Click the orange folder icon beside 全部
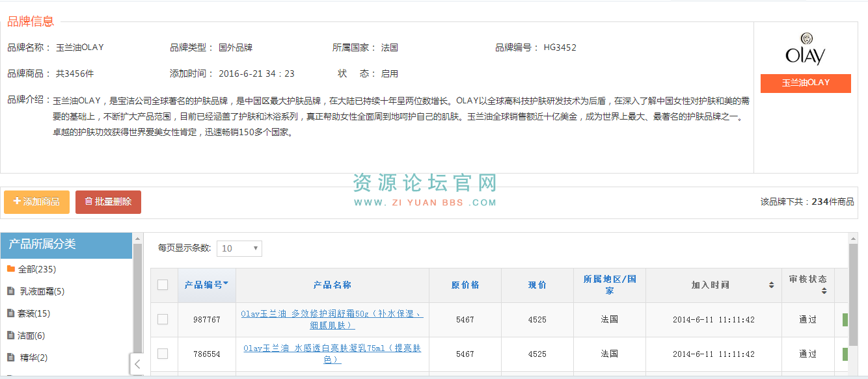This screenshot has width=868, height=379. click(x=11, y=268)
